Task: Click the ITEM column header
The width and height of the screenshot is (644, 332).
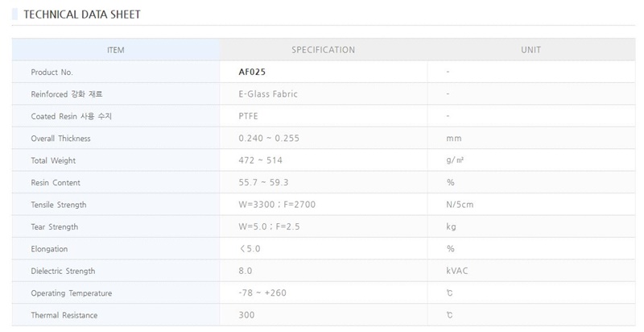Action: (x=116, y=50)
